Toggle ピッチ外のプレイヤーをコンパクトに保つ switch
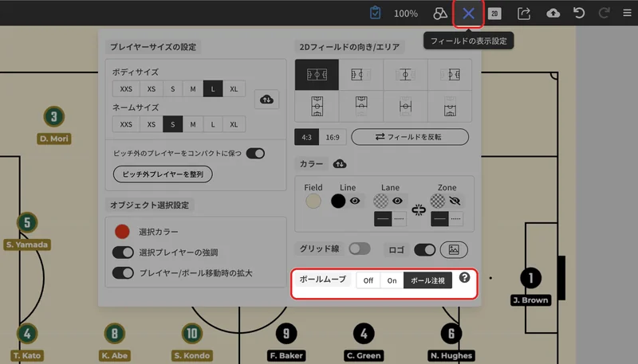638x364 pixels. coord(255,154)
